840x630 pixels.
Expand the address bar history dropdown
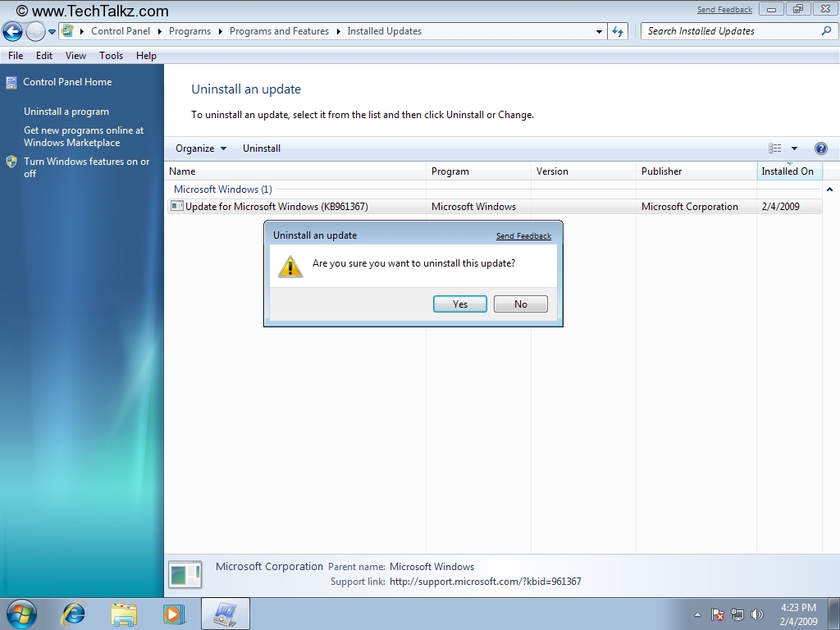point(599,32)
